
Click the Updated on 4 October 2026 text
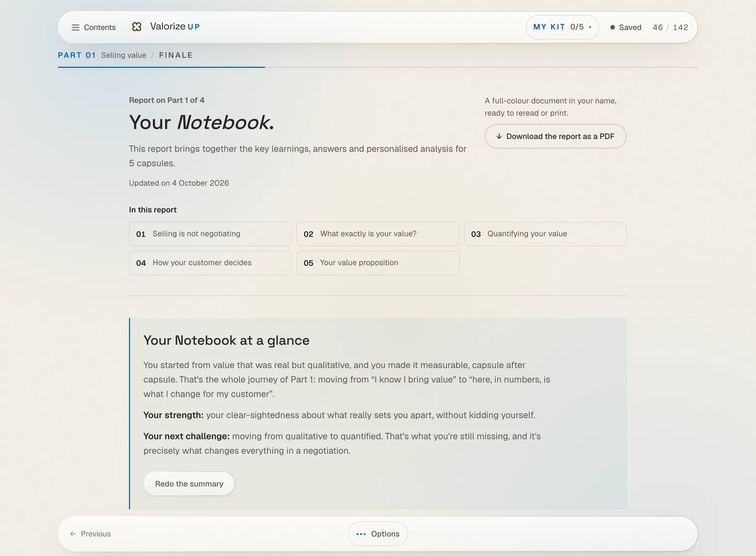pyautogui.click(x=179, y=183)
